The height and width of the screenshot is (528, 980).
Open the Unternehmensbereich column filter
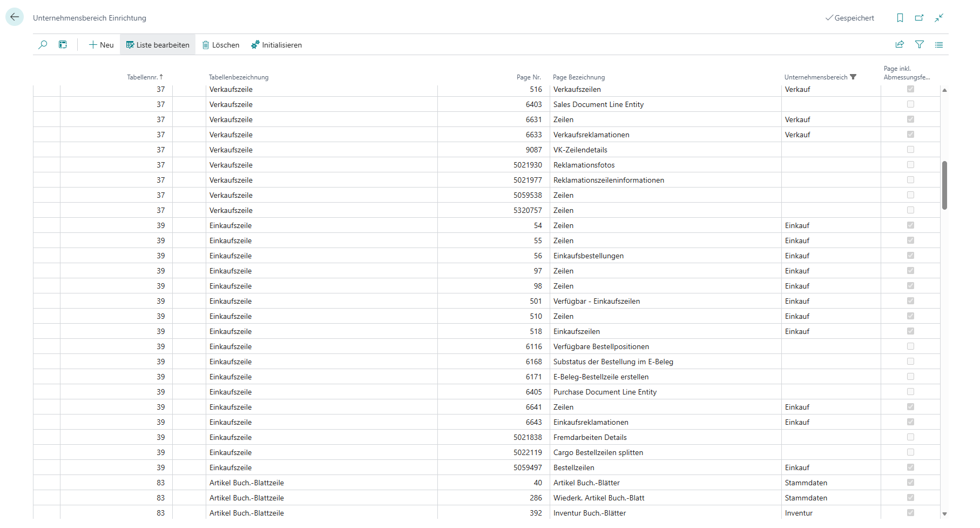[x=854, y=77]
